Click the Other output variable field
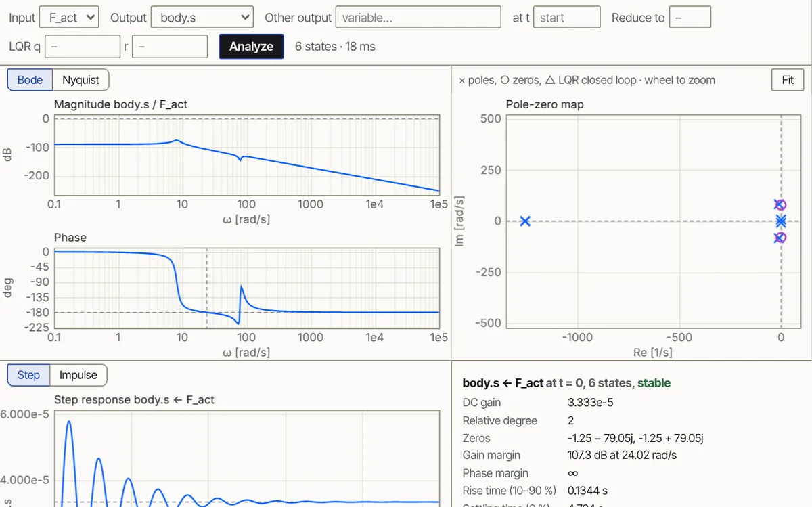Viewport: 812px width, 507px height. (x=418, y=18)
